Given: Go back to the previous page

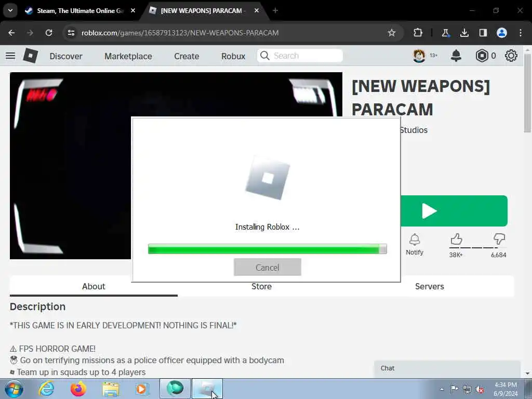Looking at the screenshot, I should pyautogui.click(x=11, y=33).
